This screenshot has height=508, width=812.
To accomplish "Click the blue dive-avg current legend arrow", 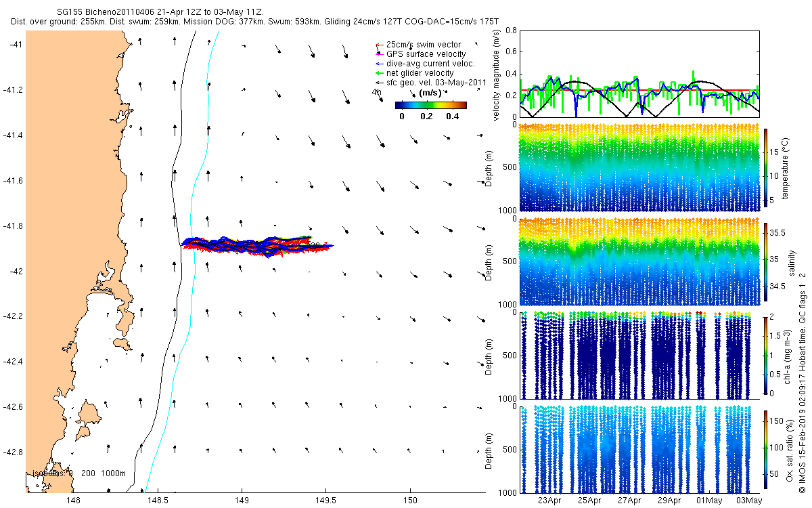I will [x=380, y=64].
